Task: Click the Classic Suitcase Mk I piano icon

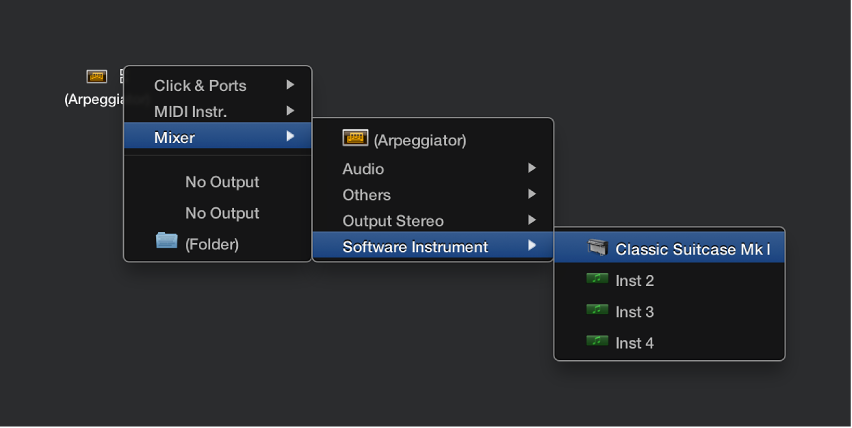Action: tap(598, 248)
